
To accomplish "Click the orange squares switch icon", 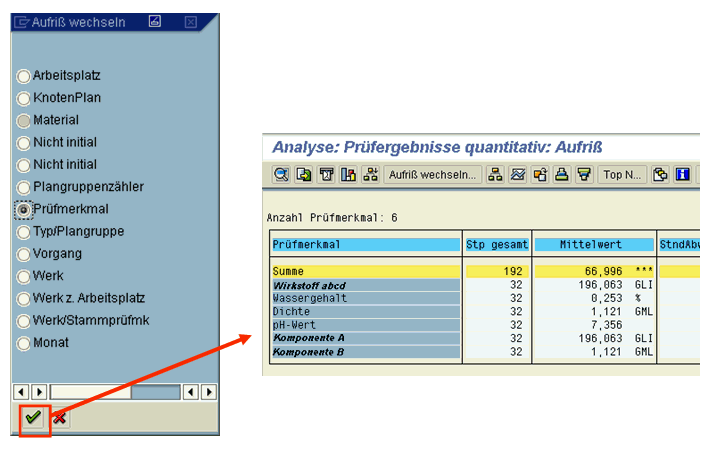I will tap(540, 175).
